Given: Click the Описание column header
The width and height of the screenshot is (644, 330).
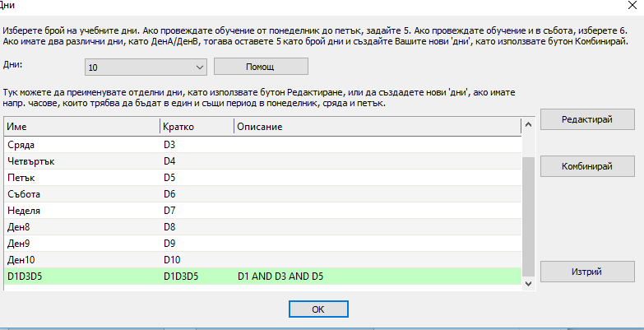Looking at the screenshot, I should 377,127.
